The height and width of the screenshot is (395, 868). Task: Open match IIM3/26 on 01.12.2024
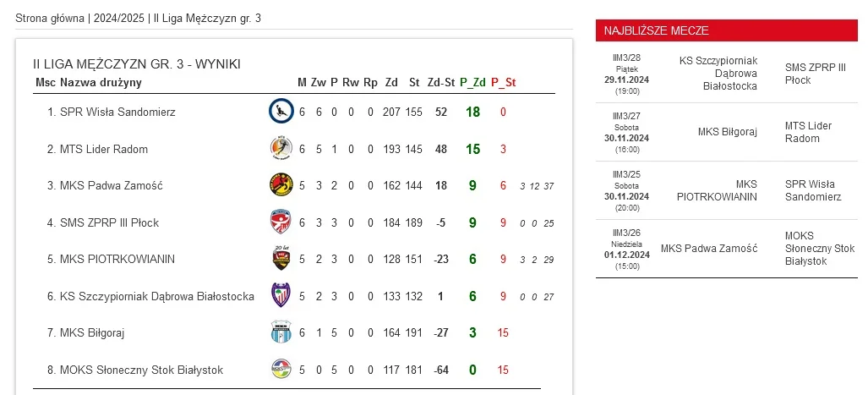pos(727,249)
